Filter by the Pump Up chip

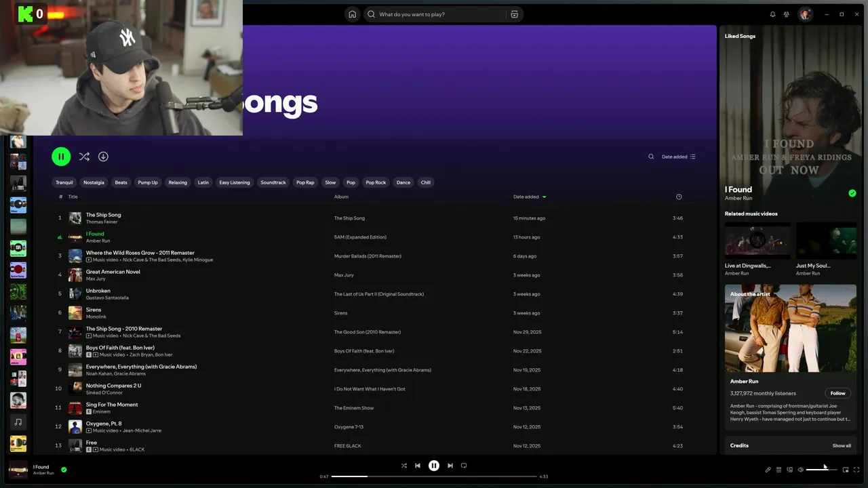tap(148, 182)
